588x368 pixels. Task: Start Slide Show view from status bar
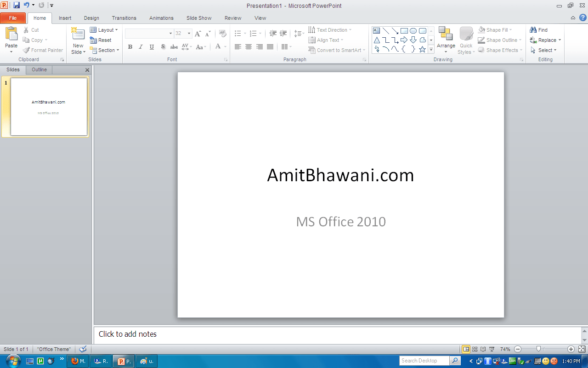(x=492, y=349)
